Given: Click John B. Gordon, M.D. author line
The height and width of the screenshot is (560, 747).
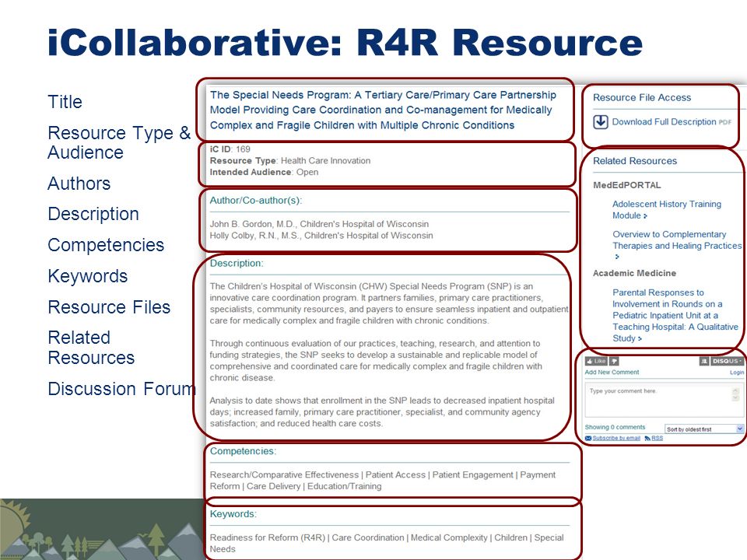Looking at the screenshot, I should coord(319,224).
